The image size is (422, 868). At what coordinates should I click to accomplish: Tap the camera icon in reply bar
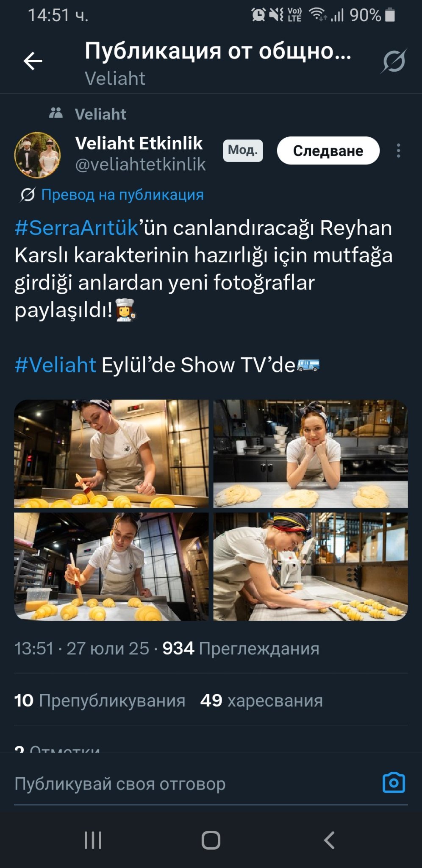[x=394, y=782]
